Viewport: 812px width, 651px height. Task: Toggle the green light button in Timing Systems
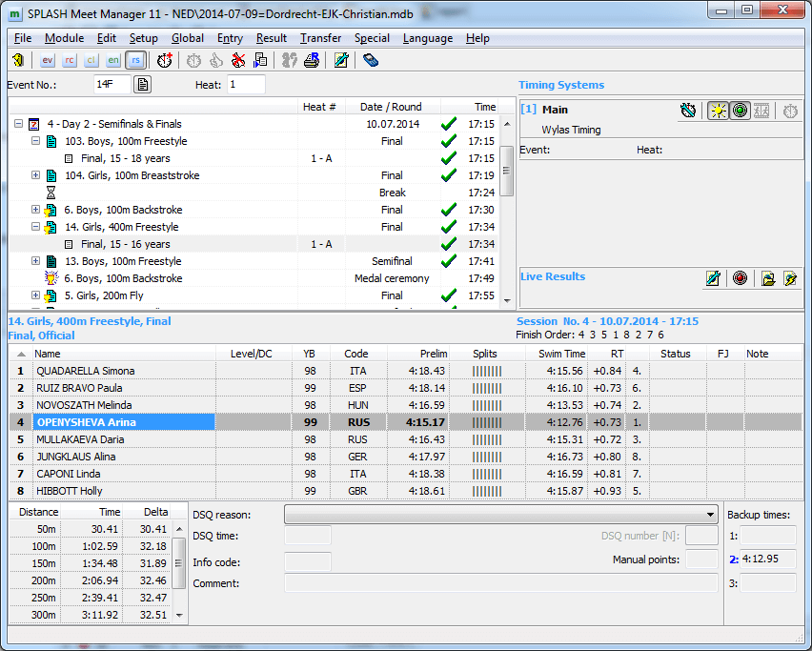740,111
